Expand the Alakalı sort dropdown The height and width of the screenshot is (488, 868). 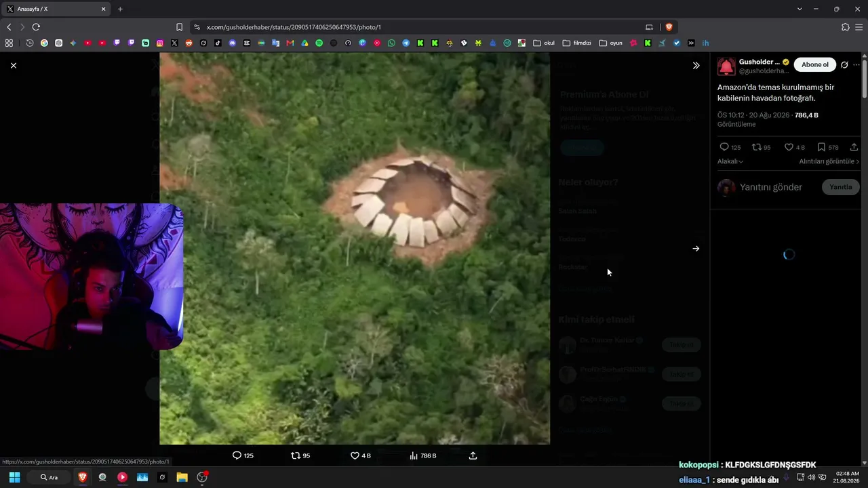coord(730,161)
